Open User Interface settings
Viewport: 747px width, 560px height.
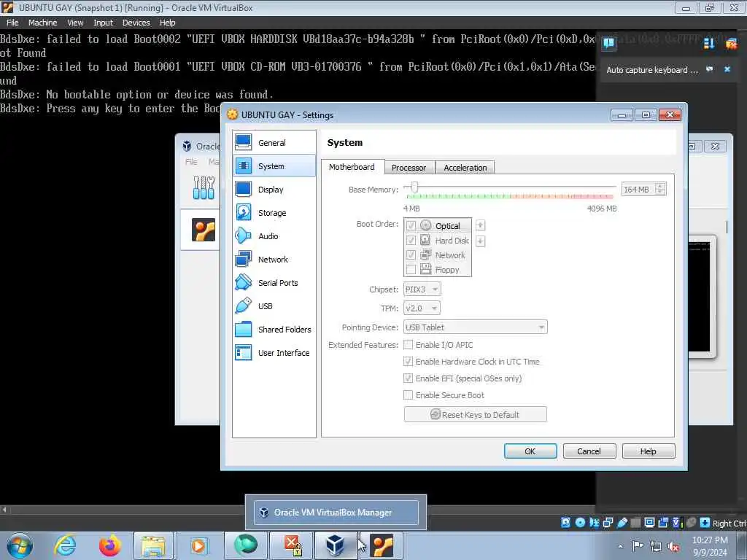pyautogui.click(x=274, y=352)
